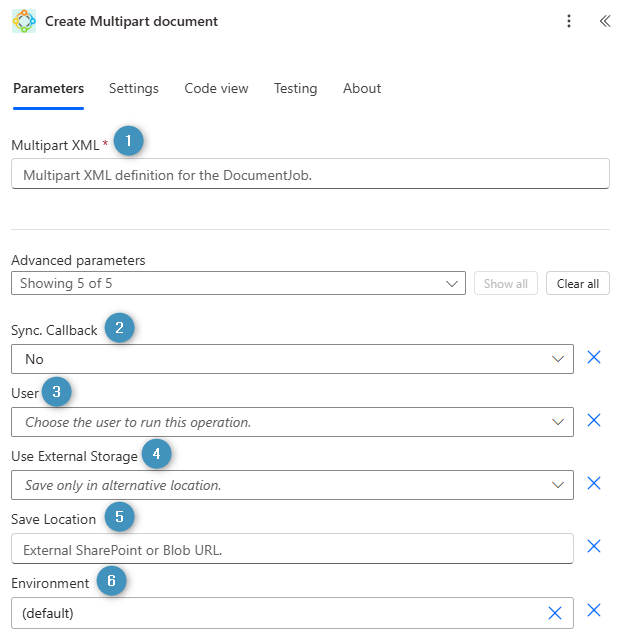Focus the Save Location URL field
The width and height of the screenshot is (623, 636).
pos(292,548)
